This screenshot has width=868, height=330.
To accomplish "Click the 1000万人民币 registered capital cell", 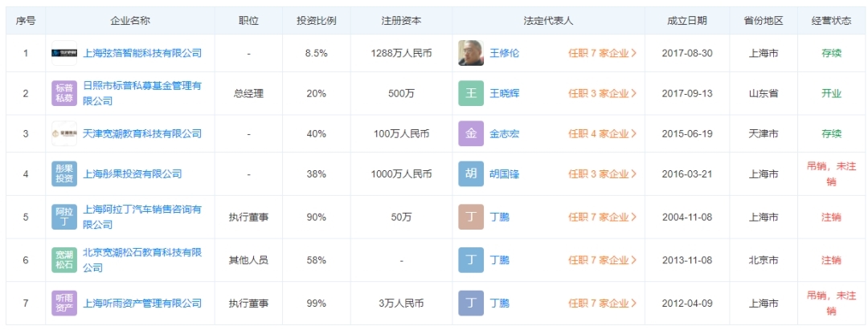I will [x=401, y=173].
